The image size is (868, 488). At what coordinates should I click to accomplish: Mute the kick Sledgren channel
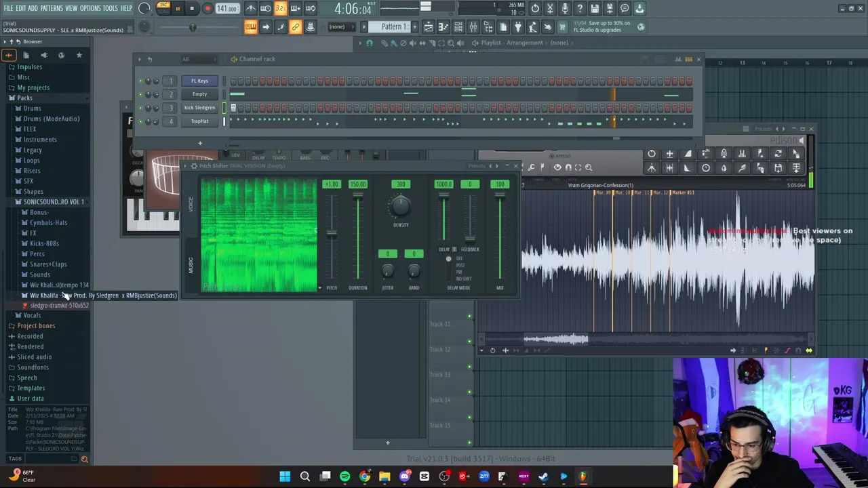click(x=140, y=108)
